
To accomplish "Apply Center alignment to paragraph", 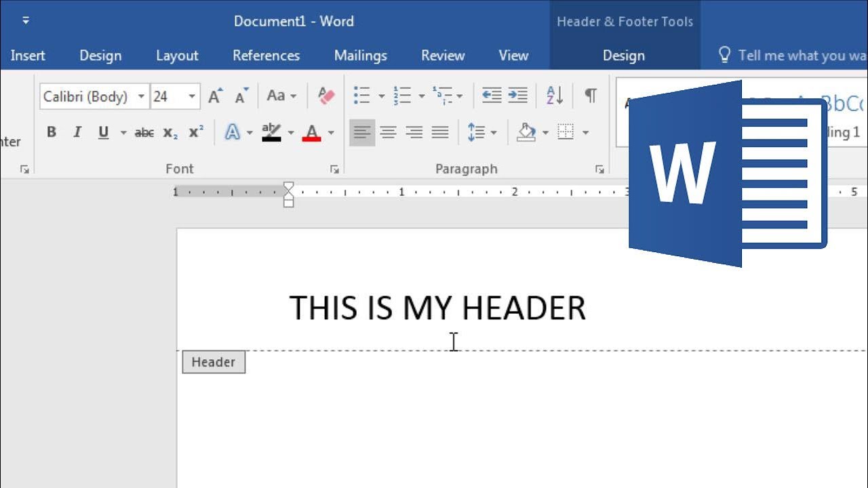I will [x=388, y=132].
